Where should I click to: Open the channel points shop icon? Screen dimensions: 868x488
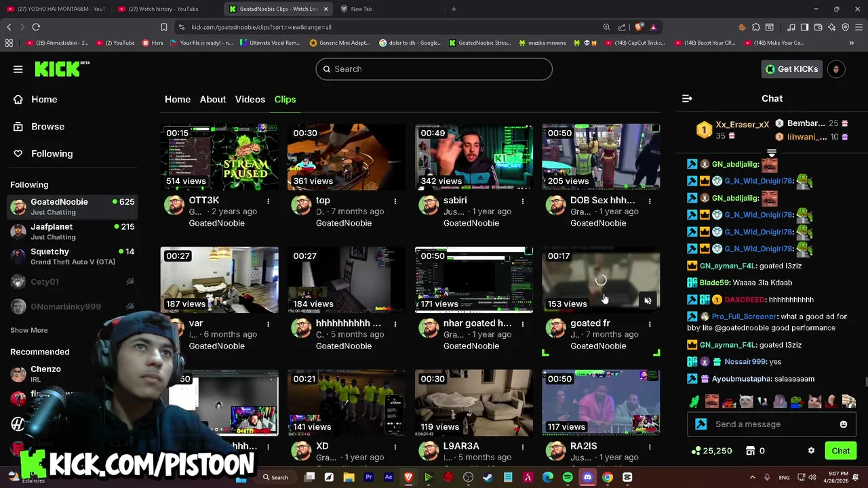(751, 451)
